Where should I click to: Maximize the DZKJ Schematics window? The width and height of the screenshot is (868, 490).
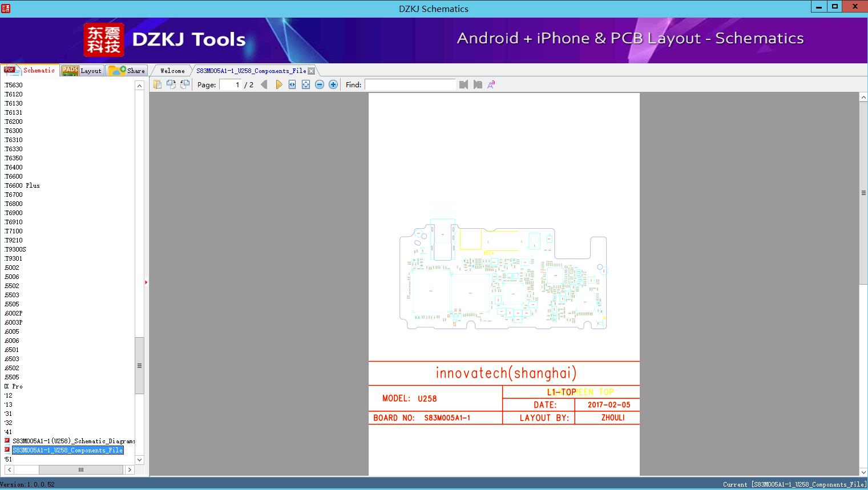[x=835, y=7]
